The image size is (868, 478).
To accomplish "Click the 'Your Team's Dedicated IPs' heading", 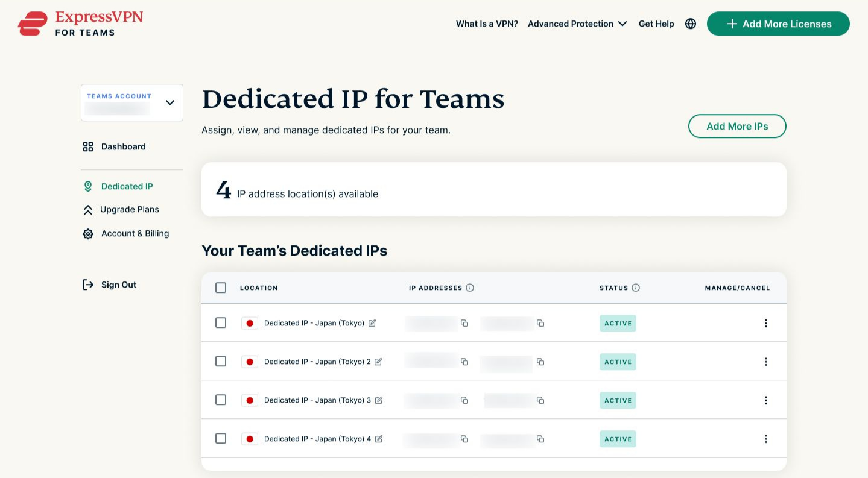I will pos(294,251).
